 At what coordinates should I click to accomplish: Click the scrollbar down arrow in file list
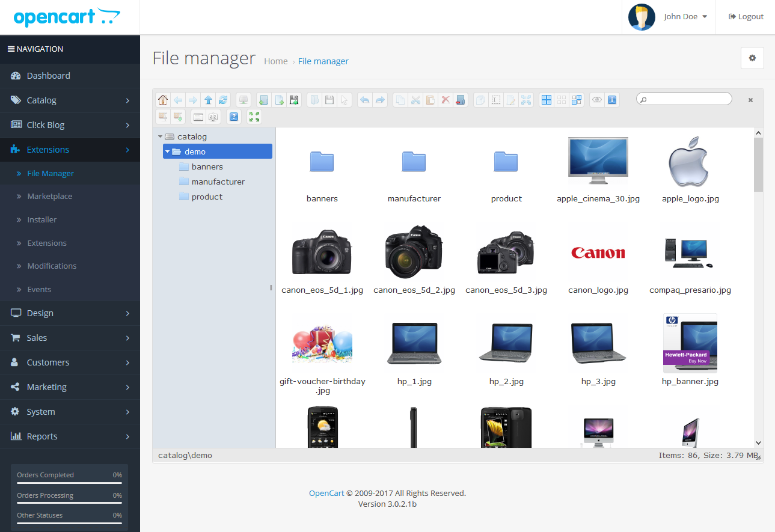[x=758, y=442]
